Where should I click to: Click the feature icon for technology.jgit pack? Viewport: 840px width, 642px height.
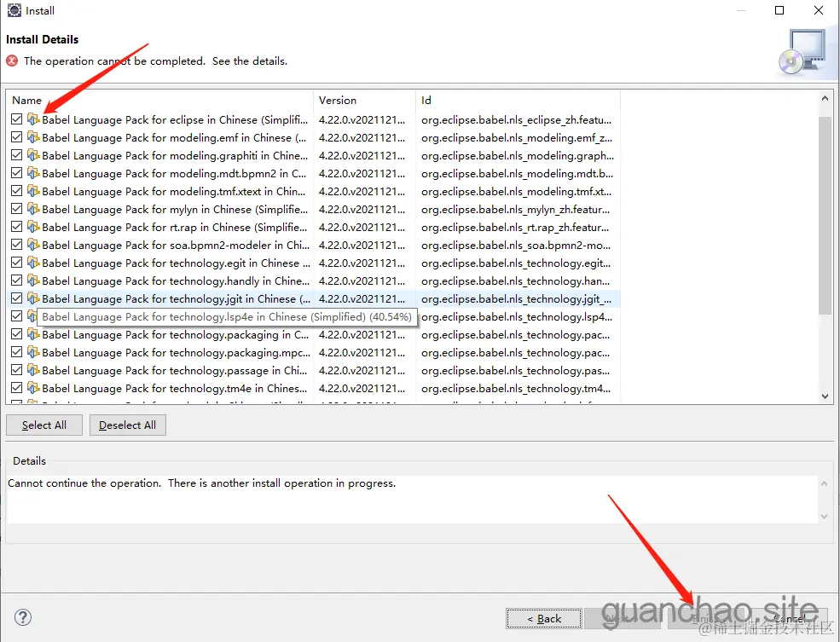[33, 298]
